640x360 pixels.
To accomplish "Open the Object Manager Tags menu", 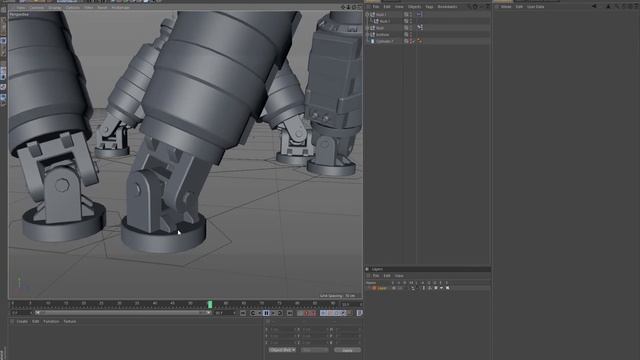I will click(x=429, y=7).
